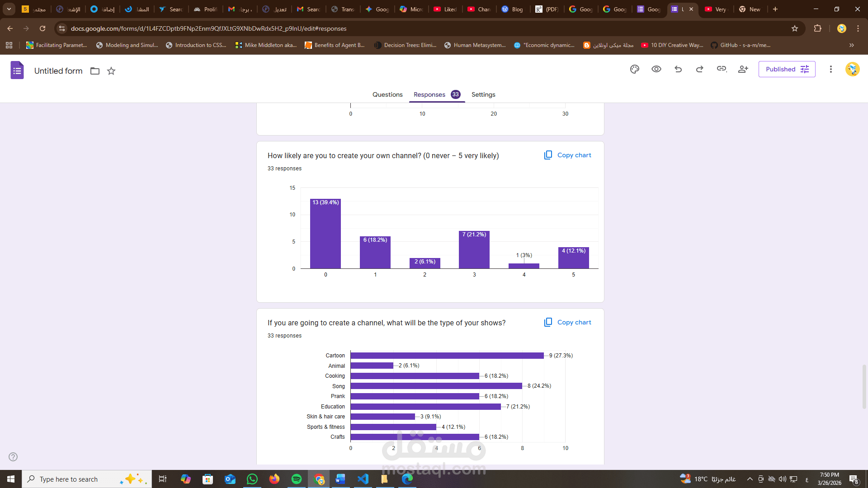Screen dimensions: 868x488
Task: Bookmark this page with star icon
Action: pos(795,28)
